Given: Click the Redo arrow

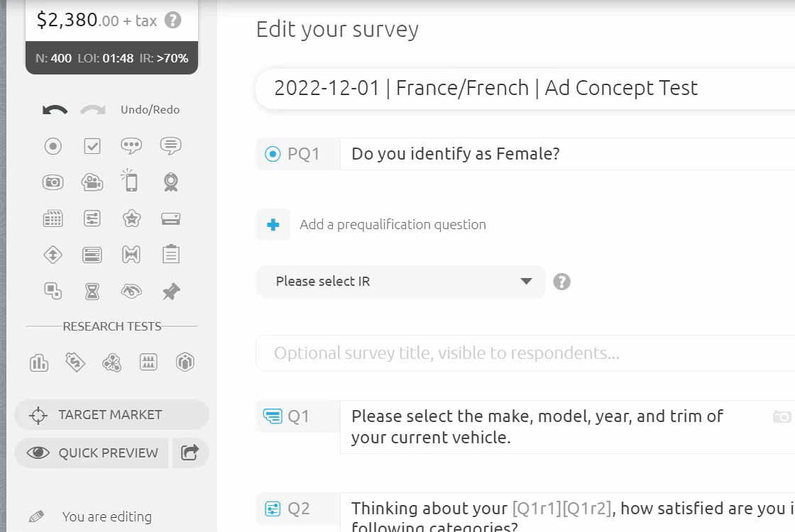Looking at the screenshot, I should click(x=93, y=110).
